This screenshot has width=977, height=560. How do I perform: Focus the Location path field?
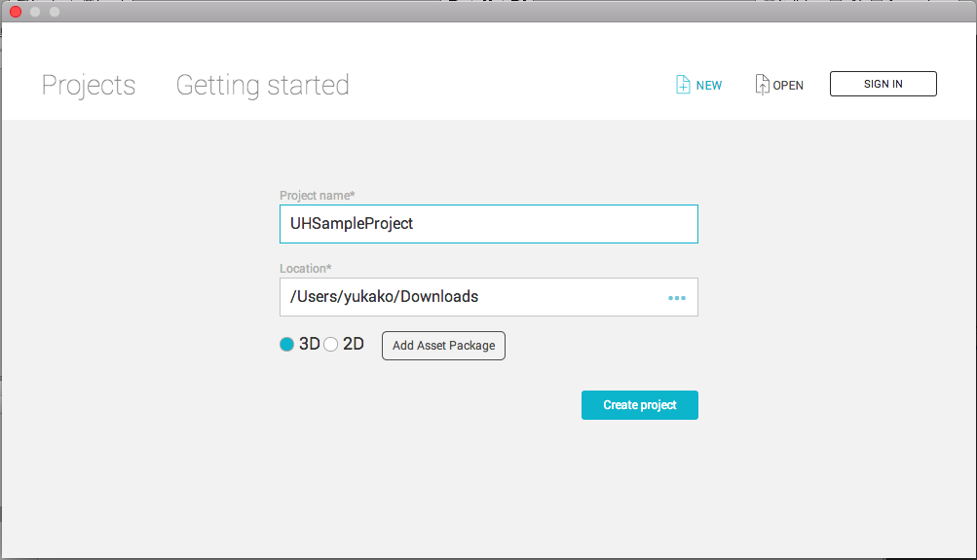[x=489, y=297]
